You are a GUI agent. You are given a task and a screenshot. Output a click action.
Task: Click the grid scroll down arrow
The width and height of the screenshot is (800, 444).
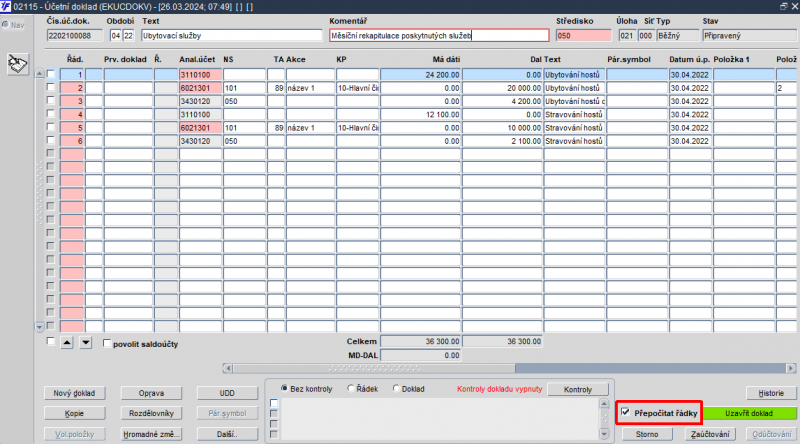pos(39,327)
